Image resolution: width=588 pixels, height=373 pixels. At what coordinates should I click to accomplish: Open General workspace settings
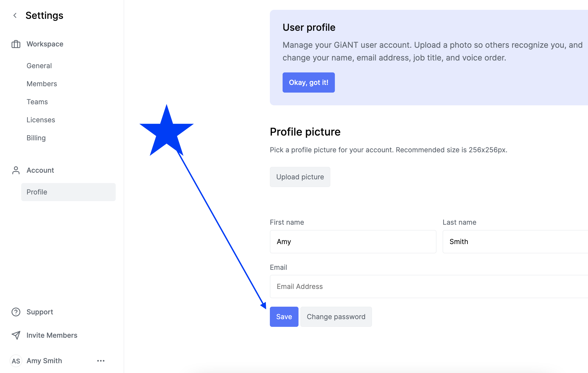click(x=39, y=66)
